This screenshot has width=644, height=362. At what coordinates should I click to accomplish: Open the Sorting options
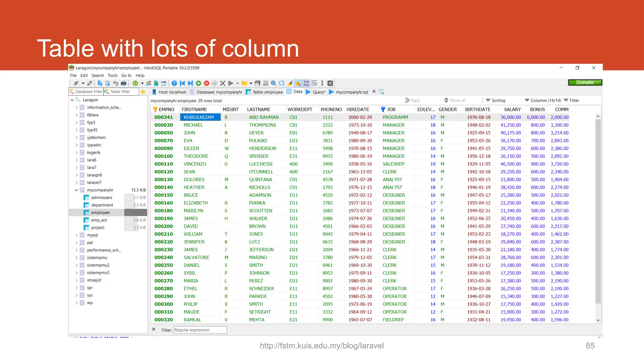495,100
